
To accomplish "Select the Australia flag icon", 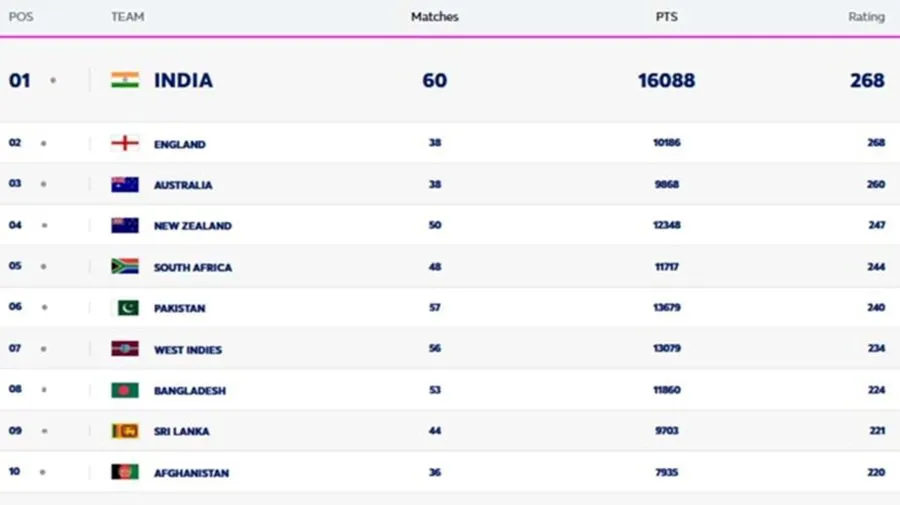I will pyautogui.click(x=125, y=184).
